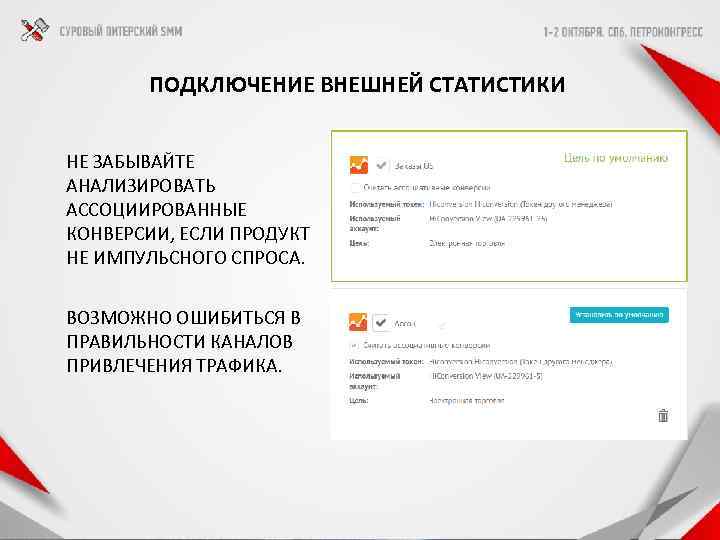Click the paragraph starting "НЕ ЗАБЫВАЙТЕ АНАЛИЗИРОВАТЬ"

[188, 209]
